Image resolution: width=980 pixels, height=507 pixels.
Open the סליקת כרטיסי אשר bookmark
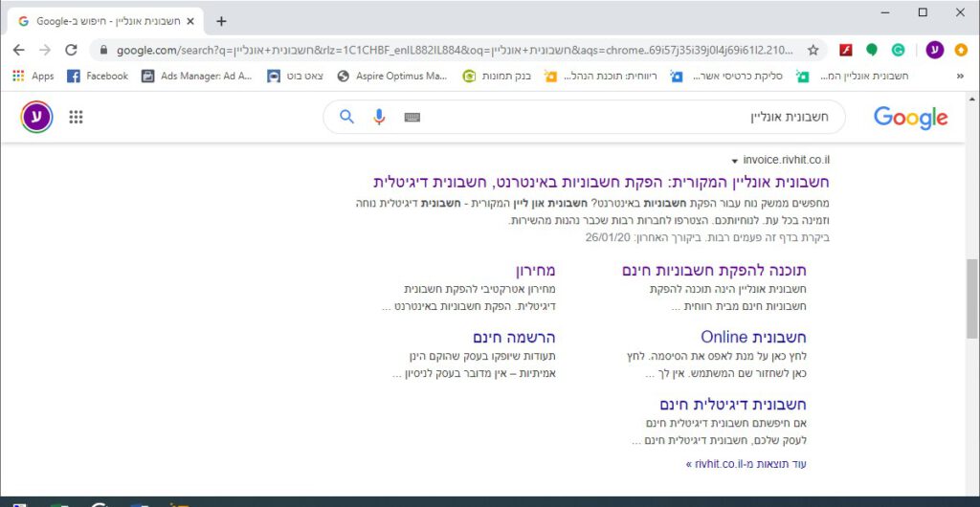click(727, 77)
